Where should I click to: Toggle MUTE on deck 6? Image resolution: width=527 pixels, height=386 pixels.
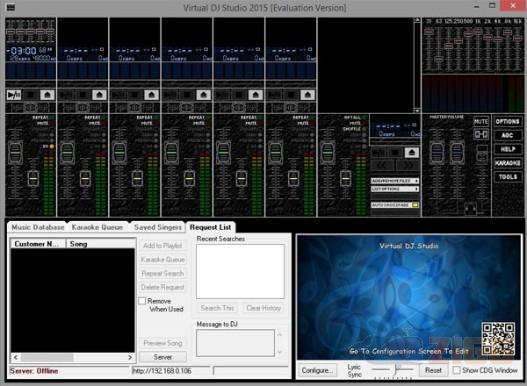(306, 123)
